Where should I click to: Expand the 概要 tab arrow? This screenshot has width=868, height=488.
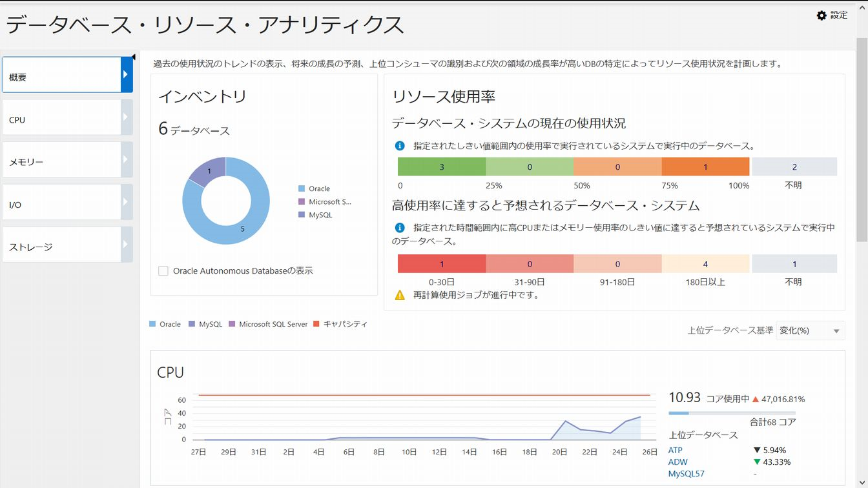[x=127, y=75]
